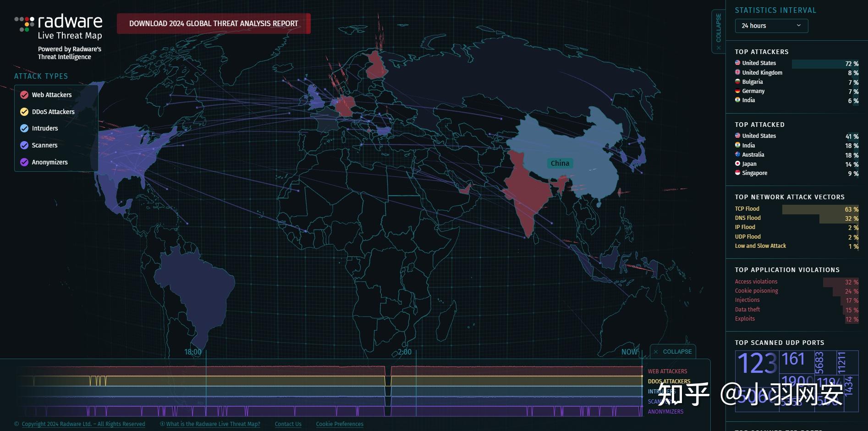Toggle the Anonymizers checkbox
The height and width of the screenshot is (431, 868).
[24, 162]
